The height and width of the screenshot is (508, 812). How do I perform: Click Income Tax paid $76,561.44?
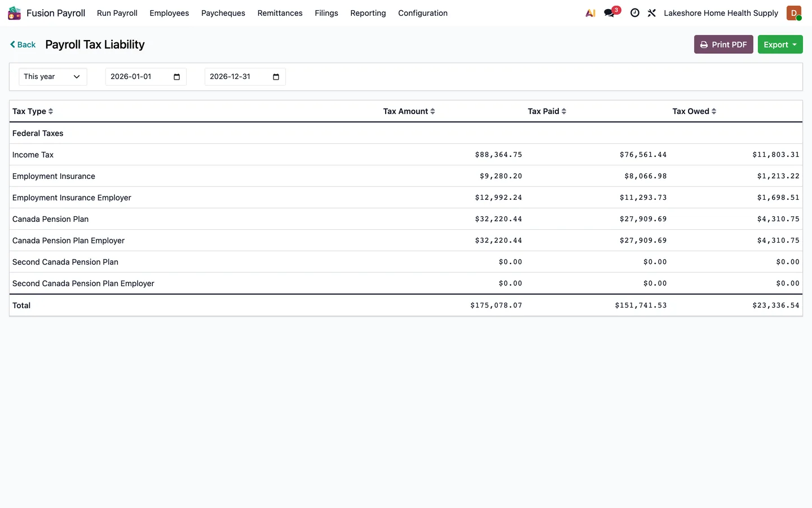click(x=643, y=155)
